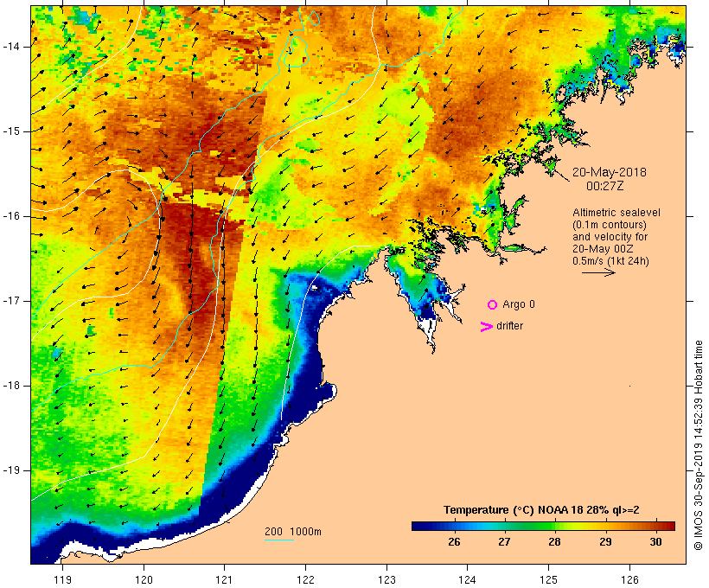Click the 122 longitude axis label

[x=305, y=580]
